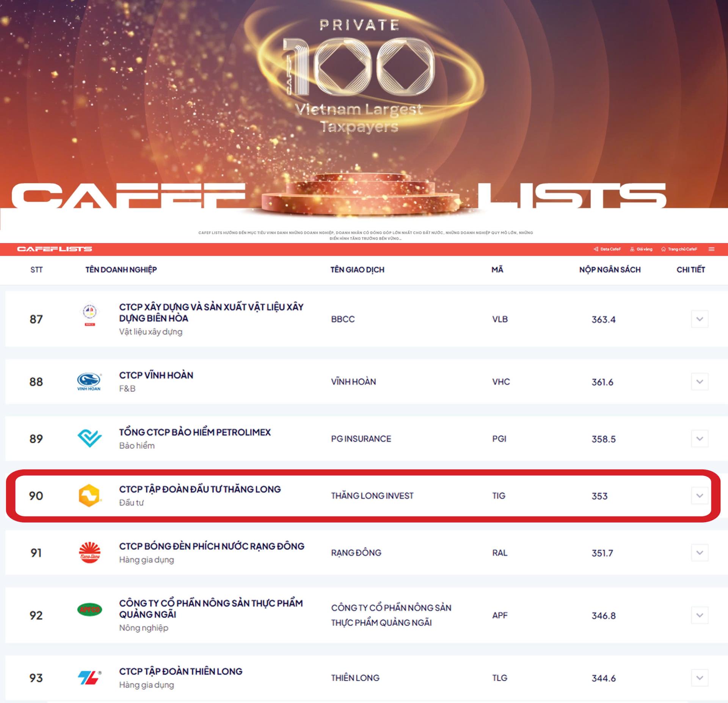Expand details for Vĩnh Hoàn row
728x703 pixels.
700,381
